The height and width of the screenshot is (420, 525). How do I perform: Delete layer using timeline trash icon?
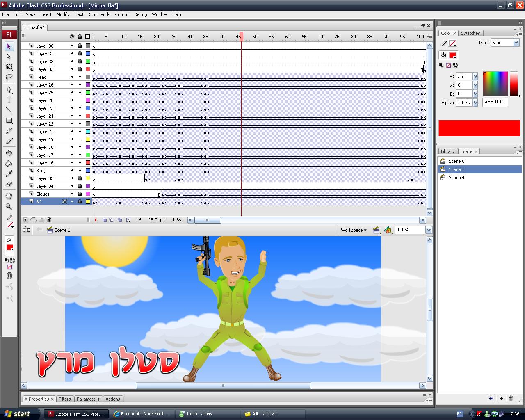pyautogui.click(x=49, y=220)
